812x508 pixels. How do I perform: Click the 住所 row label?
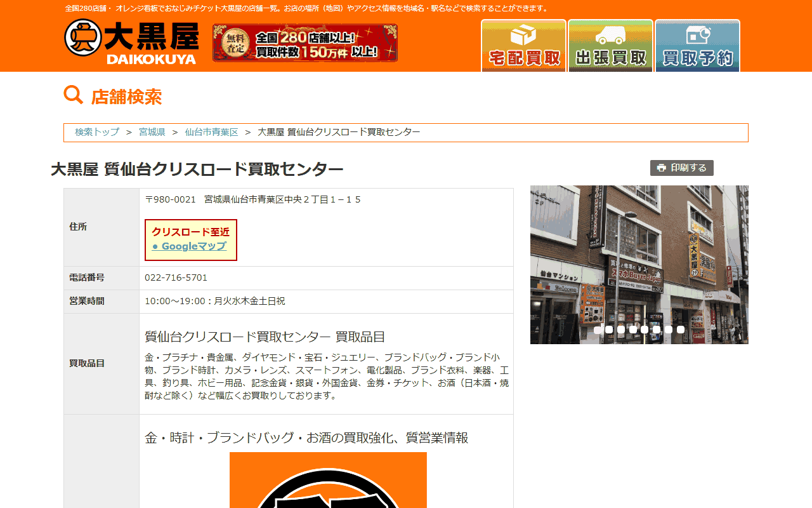[78, 227]
